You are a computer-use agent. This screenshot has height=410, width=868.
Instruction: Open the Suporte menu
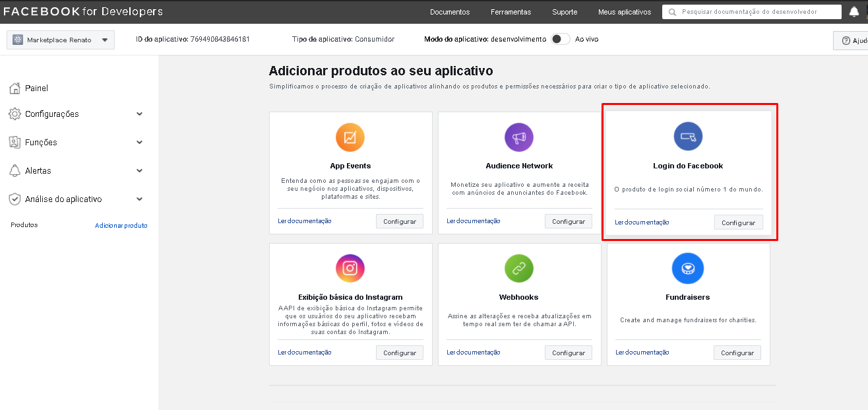[565, 12]
